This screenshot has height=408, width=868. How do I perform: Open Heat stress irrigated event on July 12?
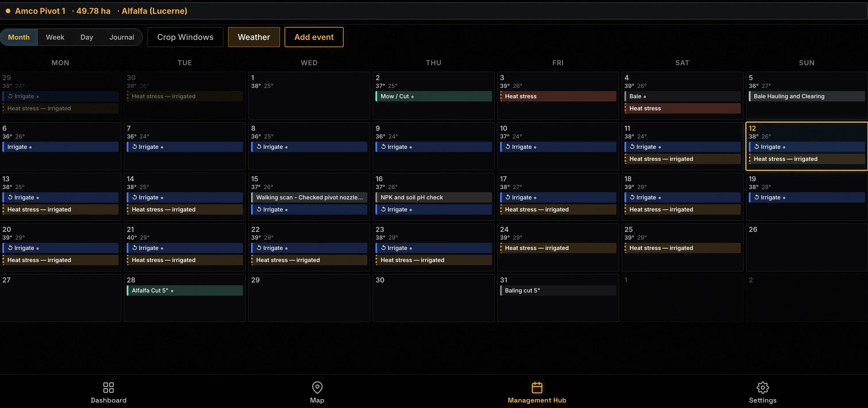(807, 159)
